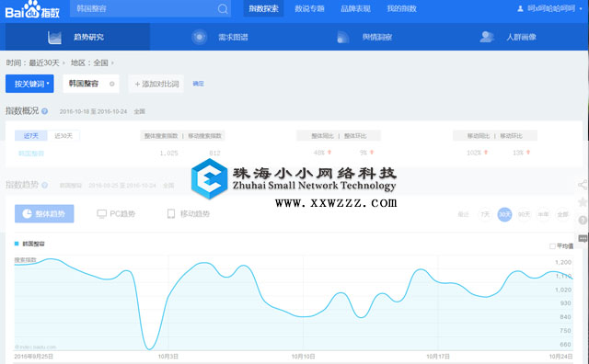Enable the 平均值 average checkbox
Image resolution: width=589 pixels, height=364 pixels.
point(552,246)
